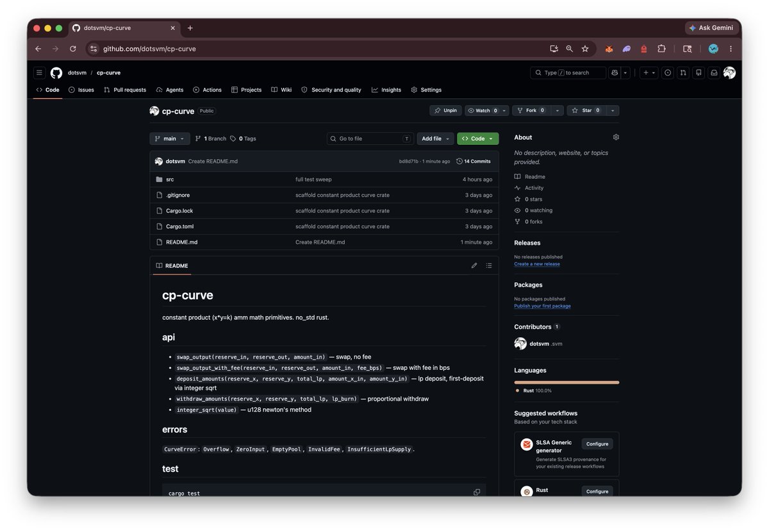Click the install app icon in address bar
Image resolution: width=769 pixels, height=532 pixels.
pos(554,49)
